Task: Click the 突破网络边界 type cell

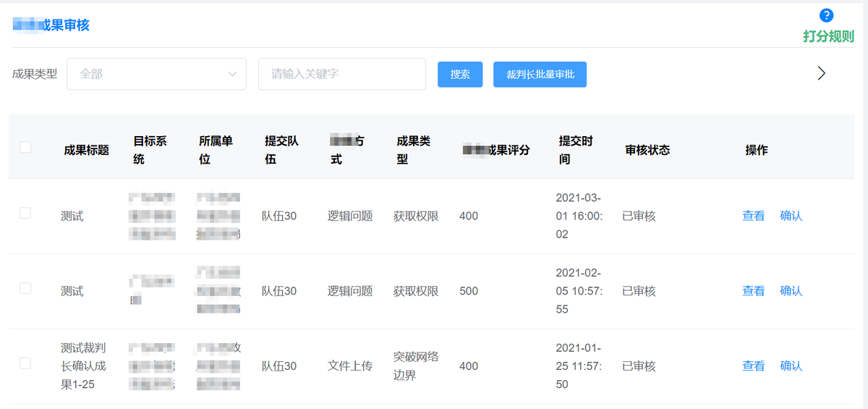Action: pyautogui.click(x=416, y=366)
